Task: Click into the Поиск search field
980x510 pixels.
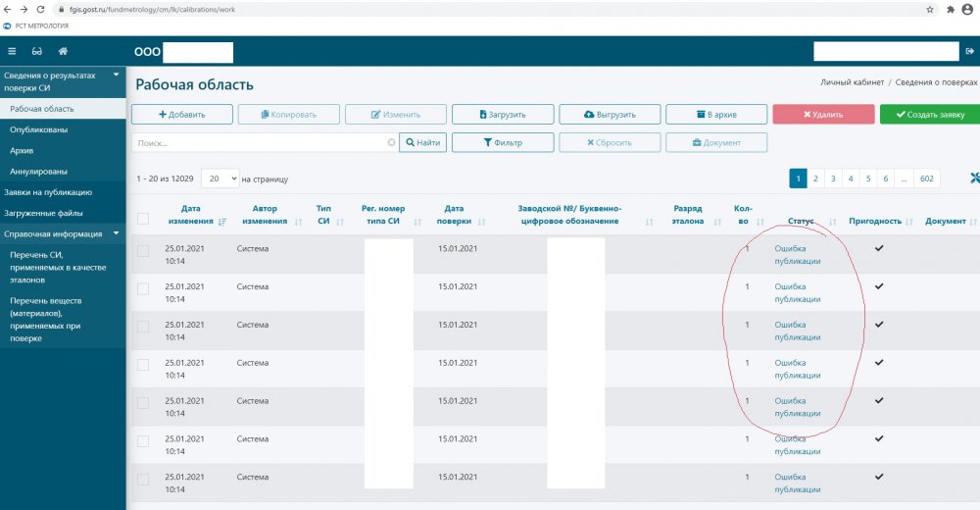Action: [260, 143]
